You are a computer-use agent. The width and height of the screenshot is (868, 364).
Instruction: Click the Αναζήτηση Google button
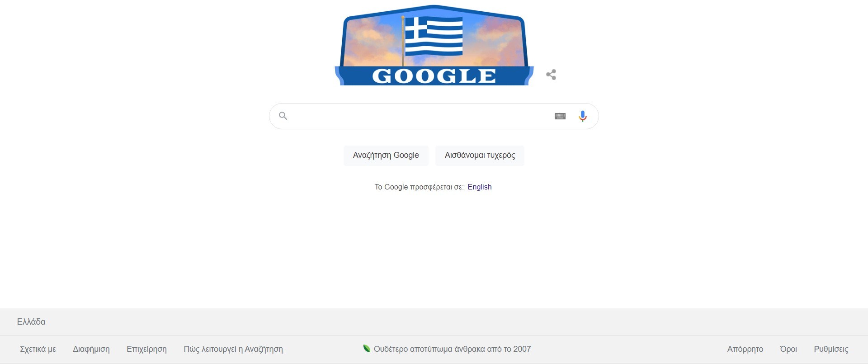click(x=386, y=156)
